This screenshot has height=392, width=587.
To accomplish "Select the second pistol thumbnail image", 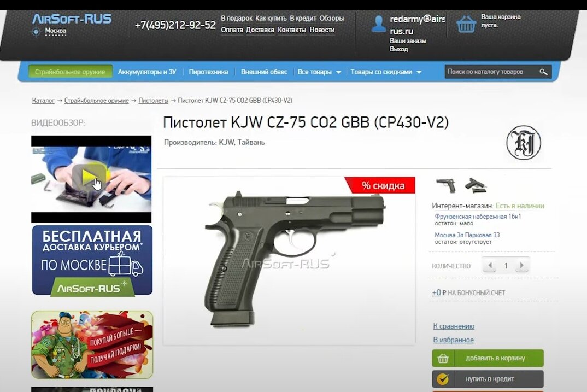I will 476,185.
